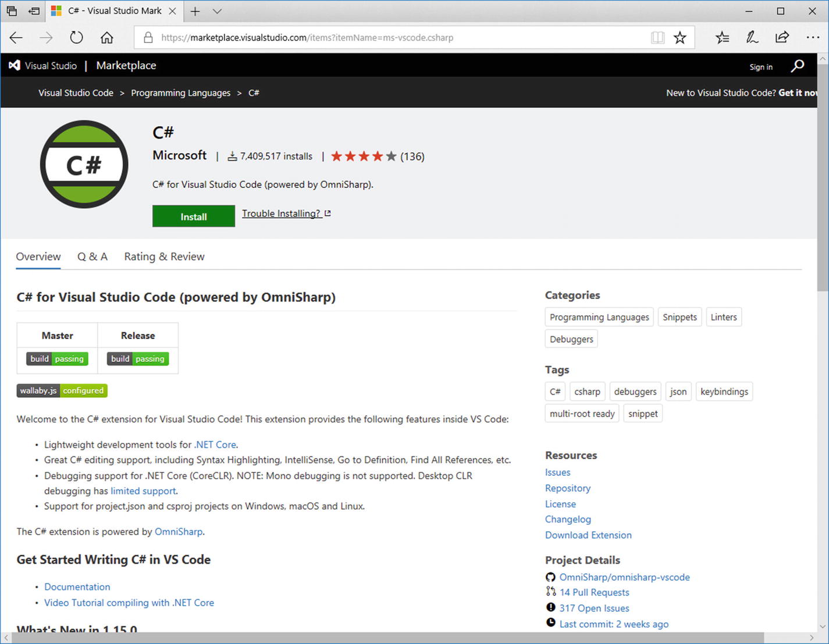Screen dimensions: 829x644
Task: Click the open issues exclamation icon
Action: tap(551, 607)
